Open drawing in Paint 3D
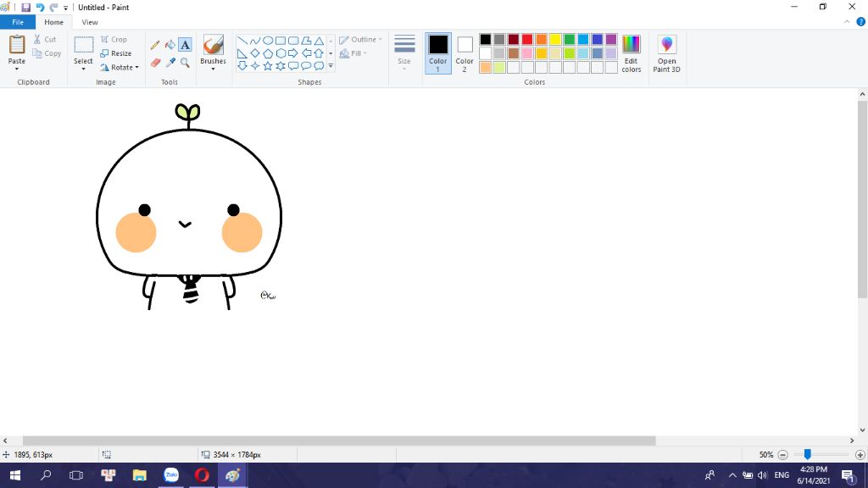This screenshot has height=488, width=868. (666, 53)
